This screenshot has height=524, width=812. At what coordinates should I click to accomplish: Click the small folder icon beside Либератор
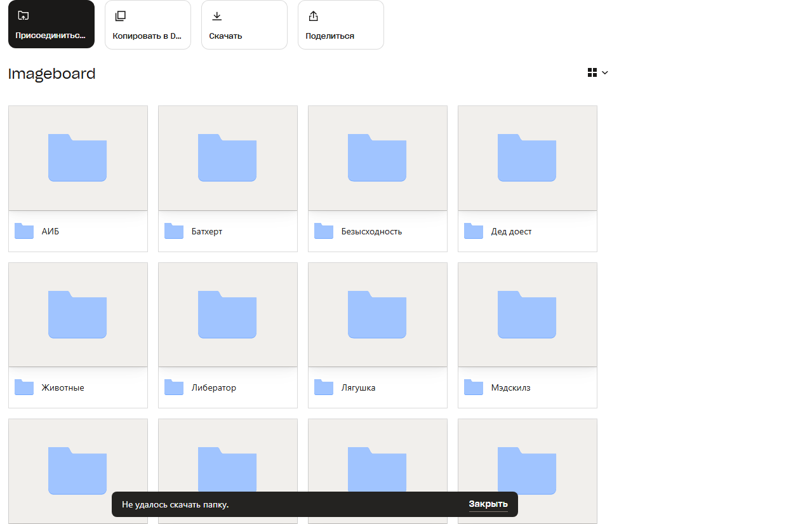click(174, 387)
